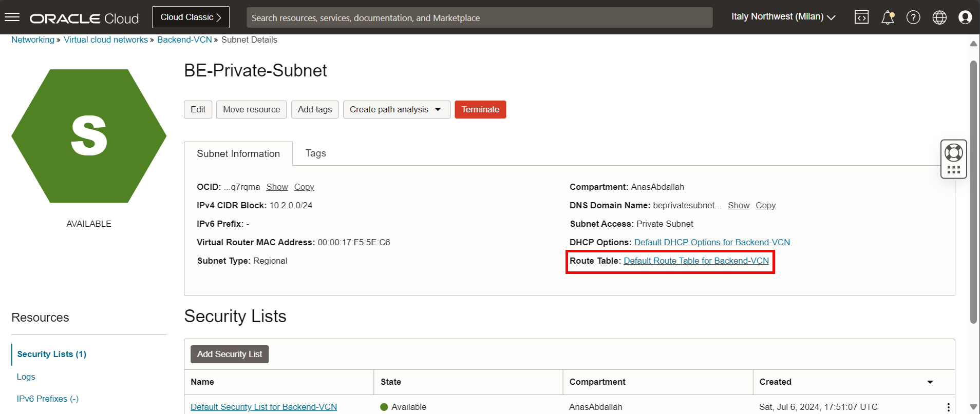Switch to the Tags tab

pyautogui.click(x=315, y=153)
